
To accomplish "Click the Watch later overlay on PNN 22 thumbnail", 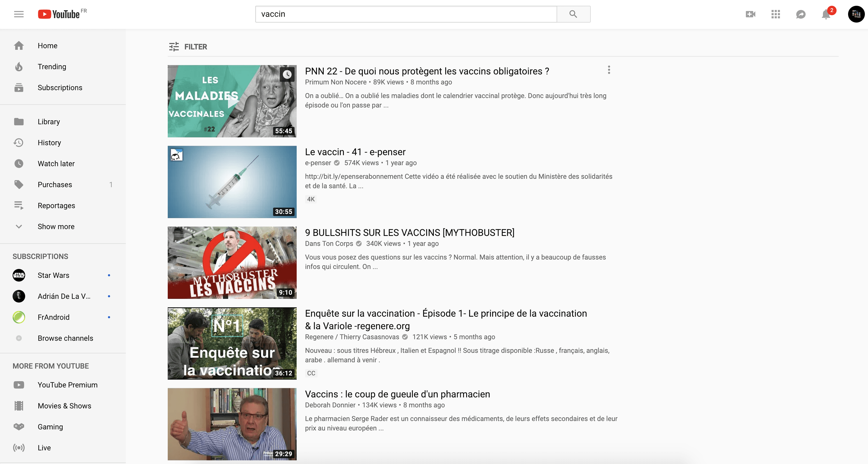I will click(x=287, y=74).
